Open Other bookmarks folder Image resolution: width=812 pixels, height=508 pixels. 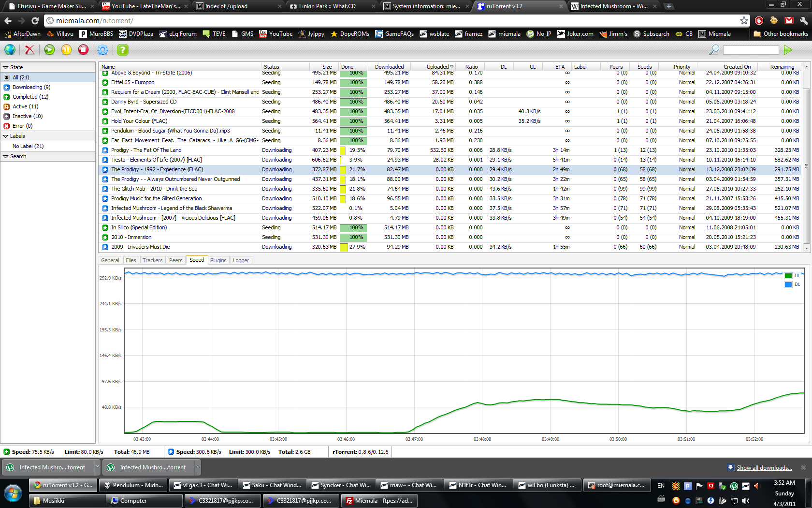pos(781,34)
